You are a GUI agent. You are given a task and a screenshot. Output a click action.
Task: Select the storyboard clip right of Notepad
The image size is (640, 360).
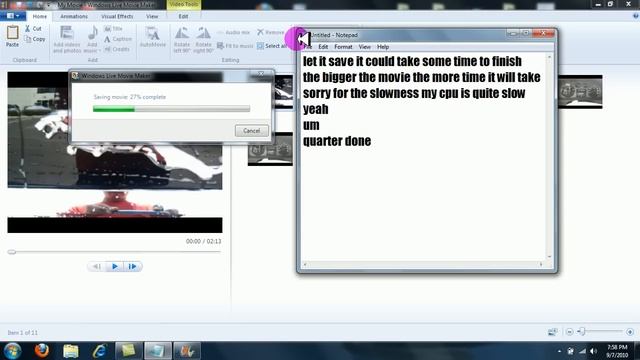[580, 92]
